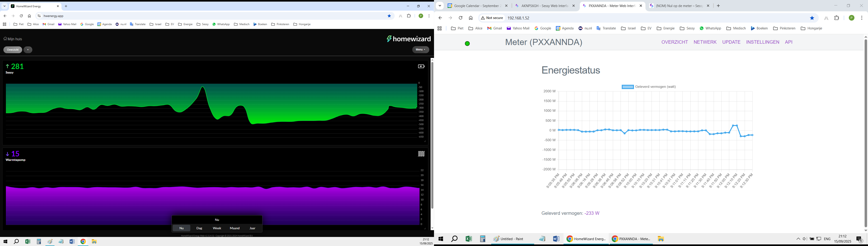This screenshot has height=246, width=868.
Task: Click Not secure chip in address bar
Action: tap(492, 18)
